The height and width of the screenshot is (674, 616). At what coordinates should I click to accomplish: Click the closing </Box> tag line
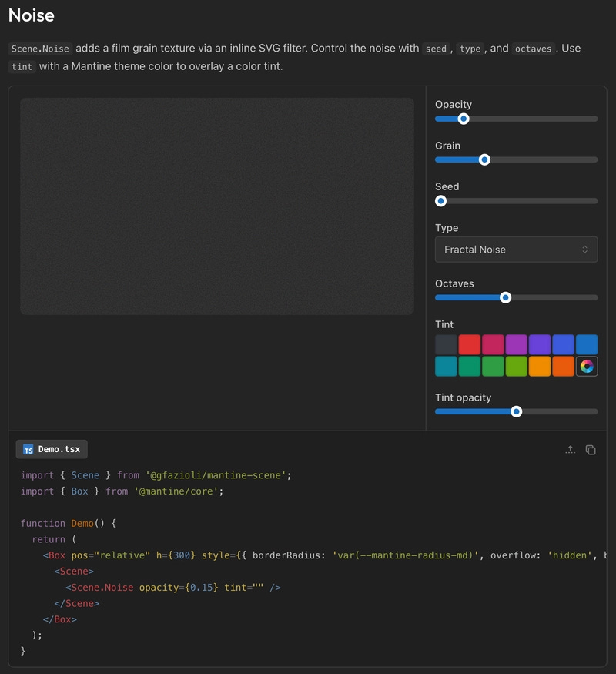coord(60,619)
